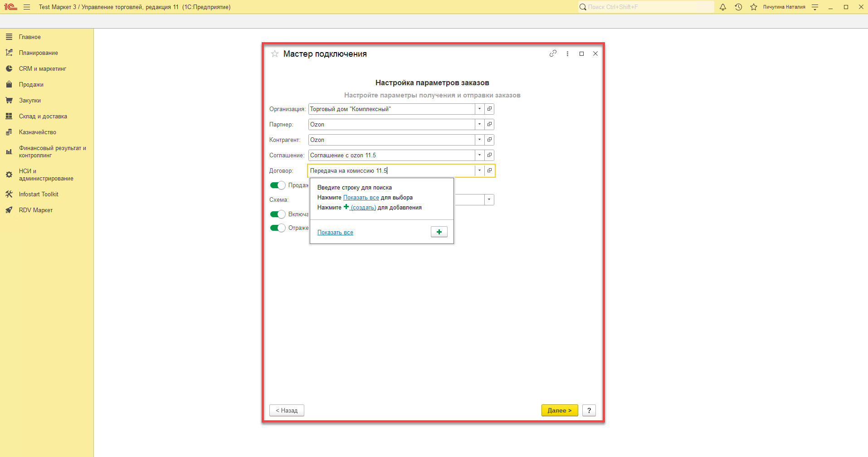Toggle the Включа… switch
Viewport: 868px width, 457px height.
(278, 214)
